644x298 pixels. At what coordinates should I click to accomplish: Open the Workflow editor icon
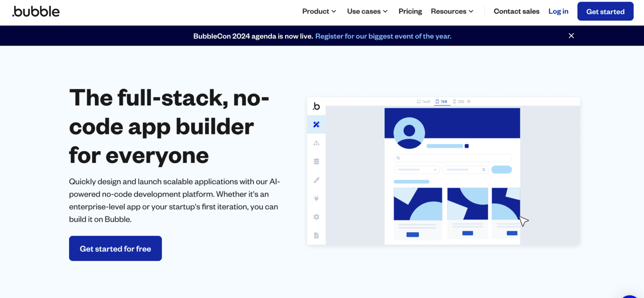(x=316, y=143)
